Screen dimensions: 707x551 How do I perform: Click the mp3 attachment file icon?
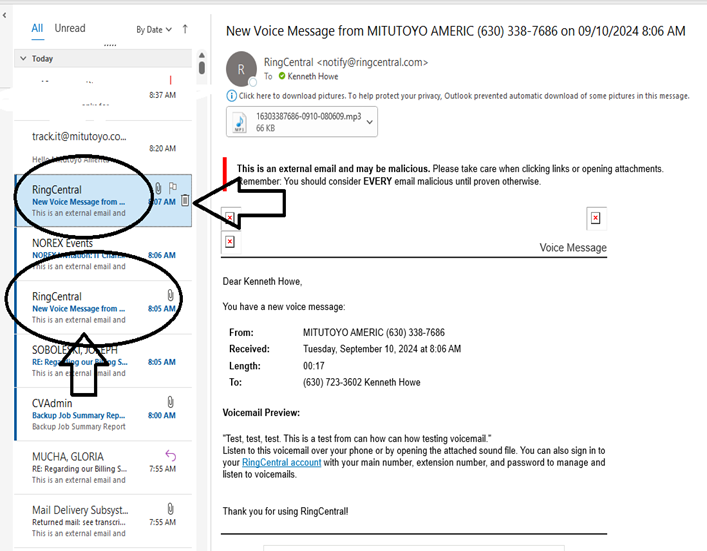[x=239, y=123]
